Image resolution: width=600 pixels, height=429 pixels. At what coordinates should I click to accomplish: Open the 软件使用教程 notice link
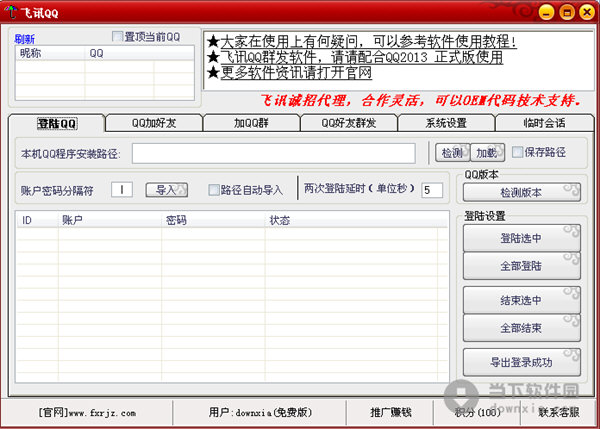(368, 41)
